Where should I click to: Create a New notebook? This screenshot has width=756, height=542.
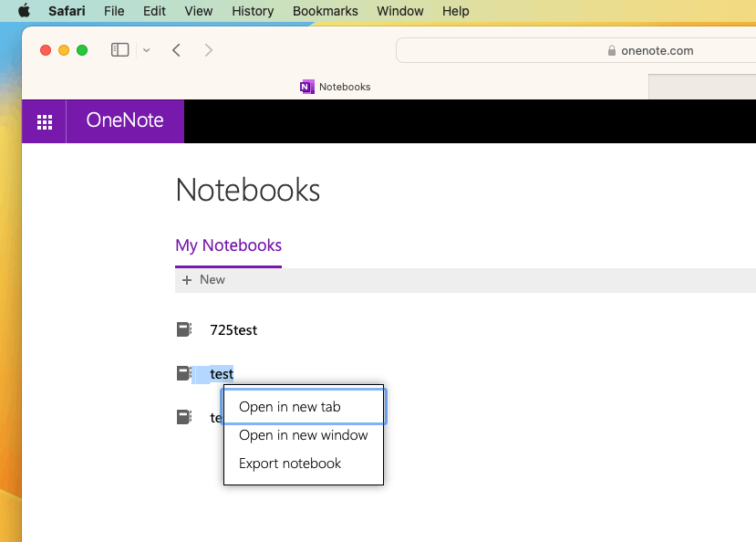203,280
